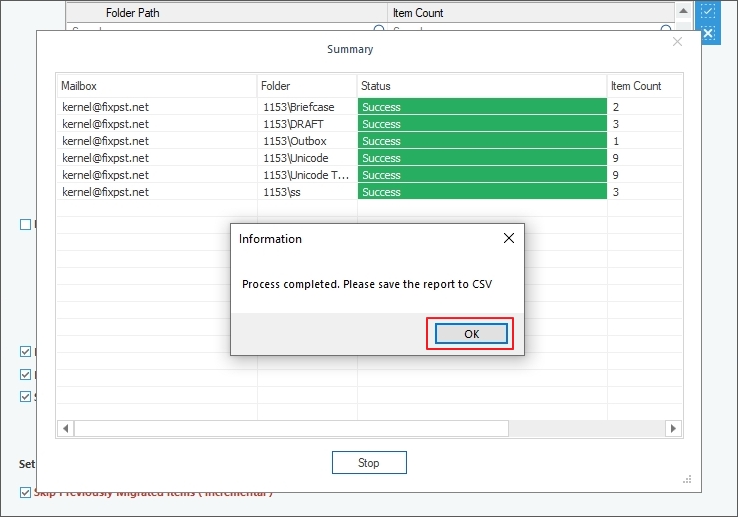Click Folder Path column header in background
Image resolution: width=738 pixels, height=517 pixels.
tap(226, 13)
